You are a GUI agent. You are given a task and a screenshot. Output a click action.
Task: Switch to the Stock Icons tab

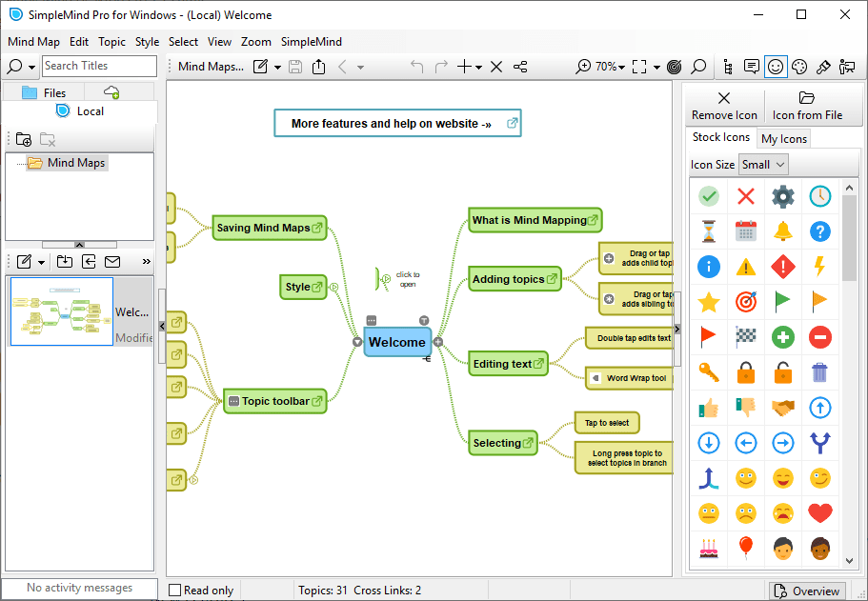(720, 137)
